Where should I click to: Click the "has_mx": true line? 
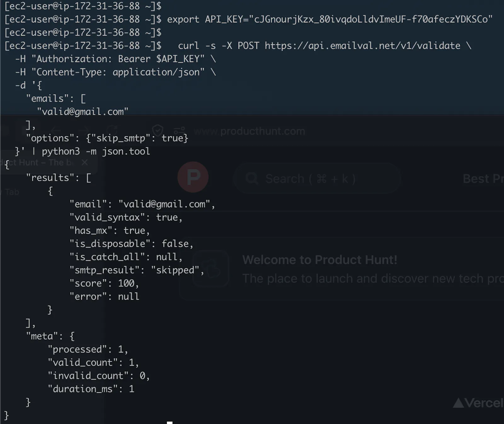(x=110, y=231)
